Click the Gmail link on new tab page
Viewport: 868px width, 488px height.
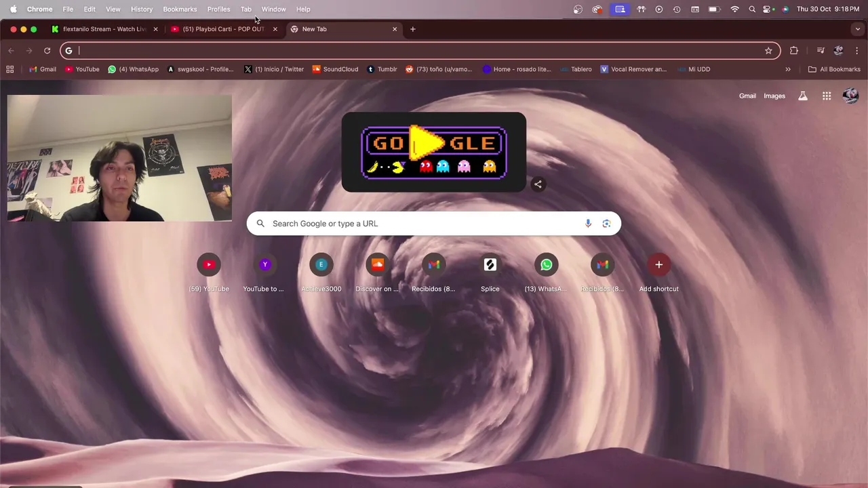click(747, 96)
